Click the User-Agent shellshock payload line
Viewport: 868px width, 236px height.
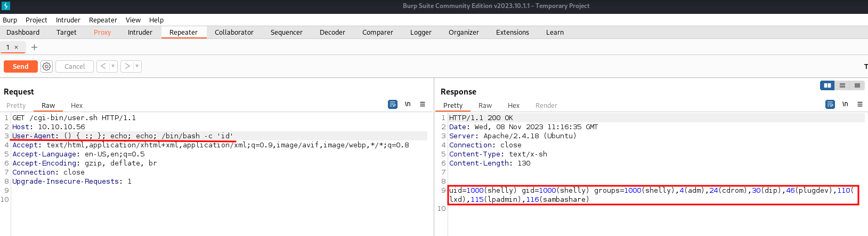click(x=123, y=136)
